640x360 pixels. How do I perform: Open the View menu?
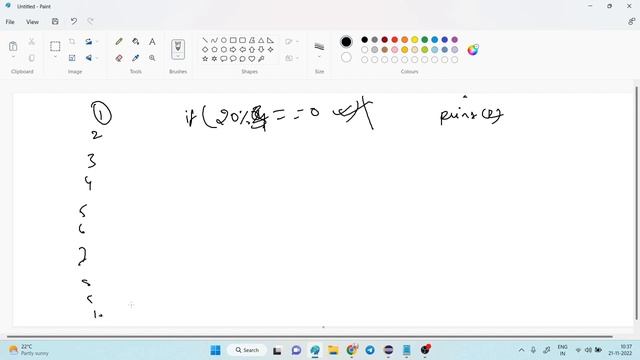click(32, 22)
